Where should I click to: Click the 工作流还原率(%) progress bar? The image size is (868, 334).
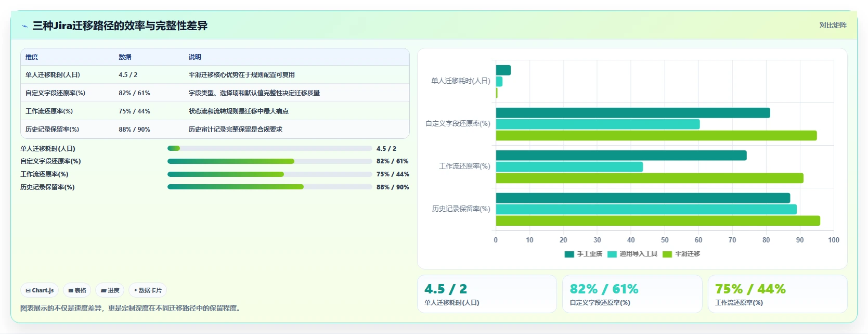click(269, 174)
